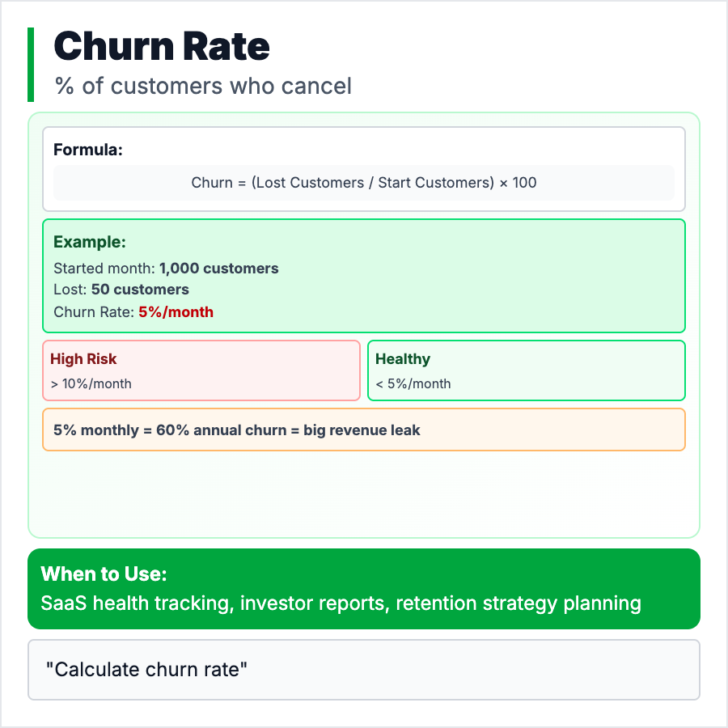Click the '% of customers who cancel' subtitle
728x728 pixels.
coord(203,86)
